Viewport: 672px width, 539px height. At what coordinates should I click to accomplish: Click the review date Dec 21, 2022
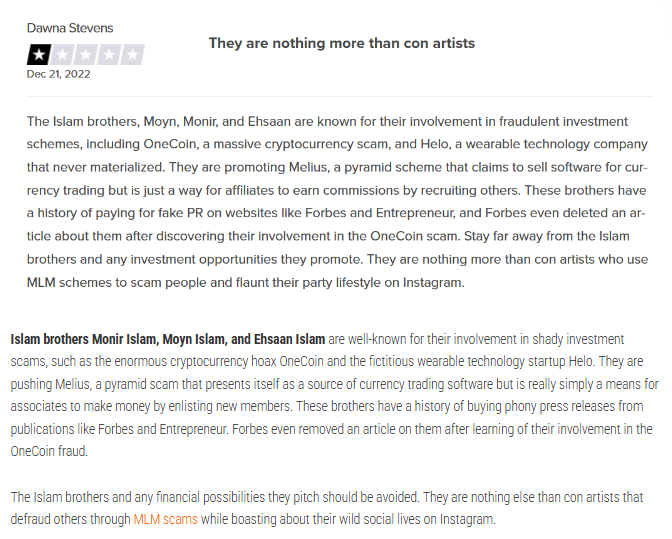click(x=58, y=74)
